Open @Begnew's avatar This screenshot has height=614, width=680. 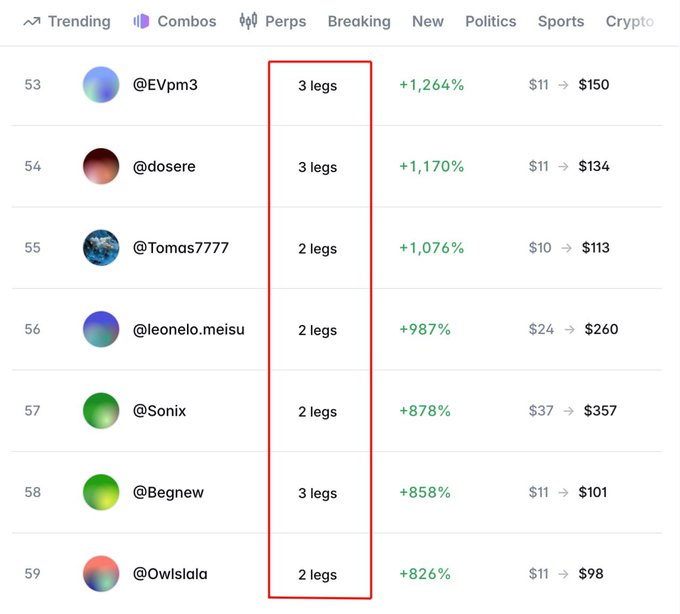pyautogui.click(x=101, y=492)
